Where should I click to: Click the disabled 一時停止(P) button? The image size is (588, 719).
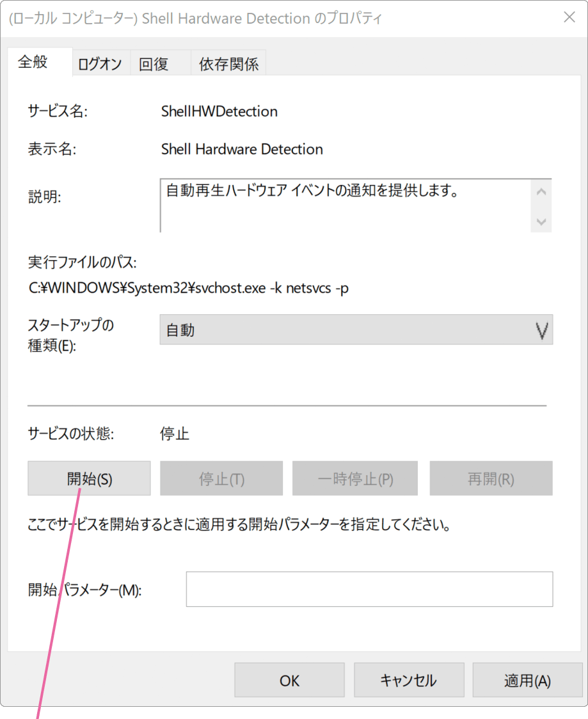(x=355, y=478)
